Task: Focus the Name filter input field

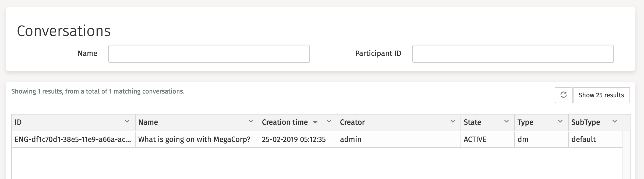Action: pyautogui.click(x=209, y=54)
